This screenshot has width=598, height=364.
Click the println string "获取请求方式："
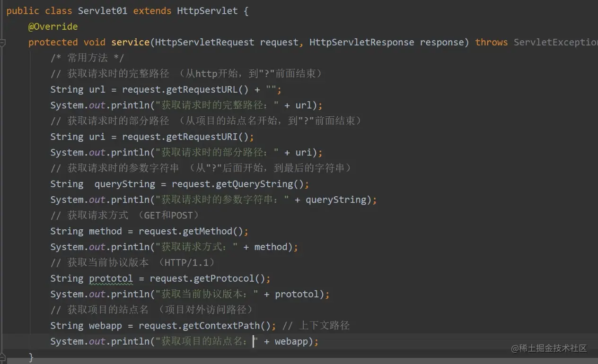(x=196, y=247)
